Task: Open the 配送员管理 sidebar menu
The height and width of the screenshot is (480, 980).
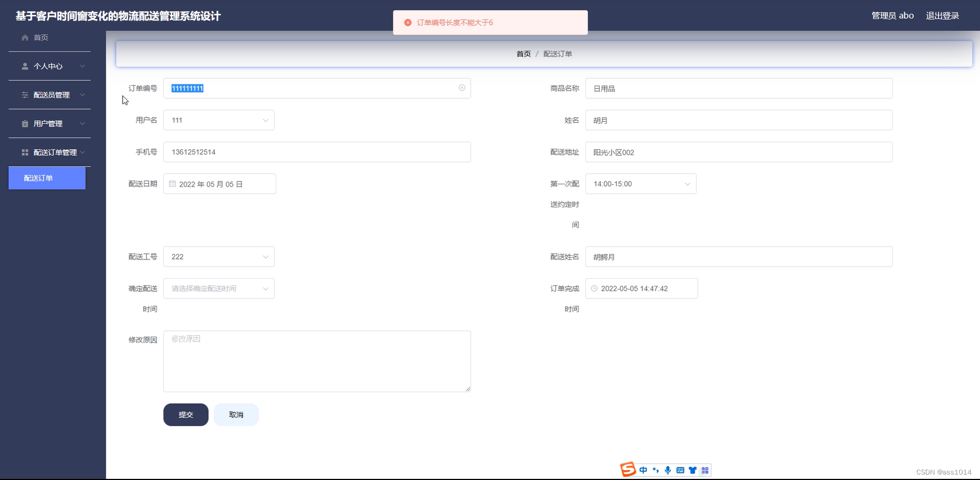Action: 49,95
